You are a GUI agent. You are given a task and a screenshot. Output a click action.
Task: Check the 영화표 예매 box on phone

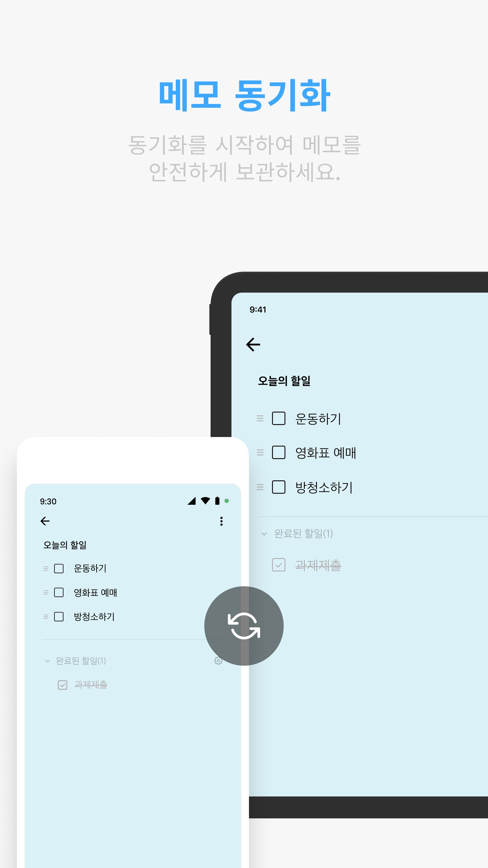[x=59, y=592]
